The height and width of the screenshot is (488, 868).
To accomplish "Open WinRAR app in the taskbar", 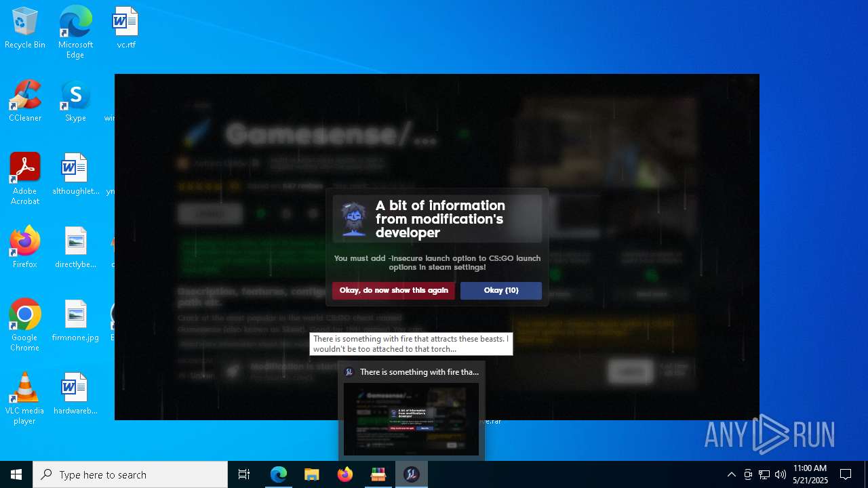I will tap(378, 474).
